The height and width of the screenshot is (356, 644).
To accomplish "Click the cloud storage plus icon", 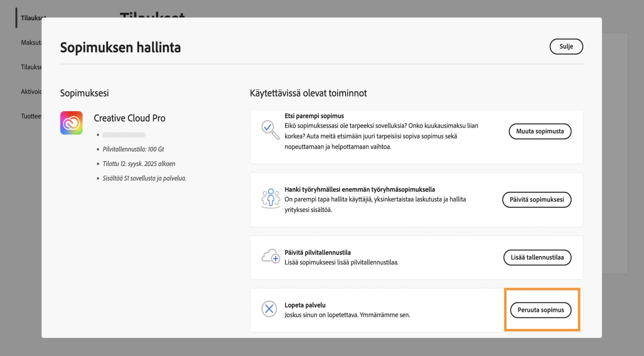I will coord(270,257).
